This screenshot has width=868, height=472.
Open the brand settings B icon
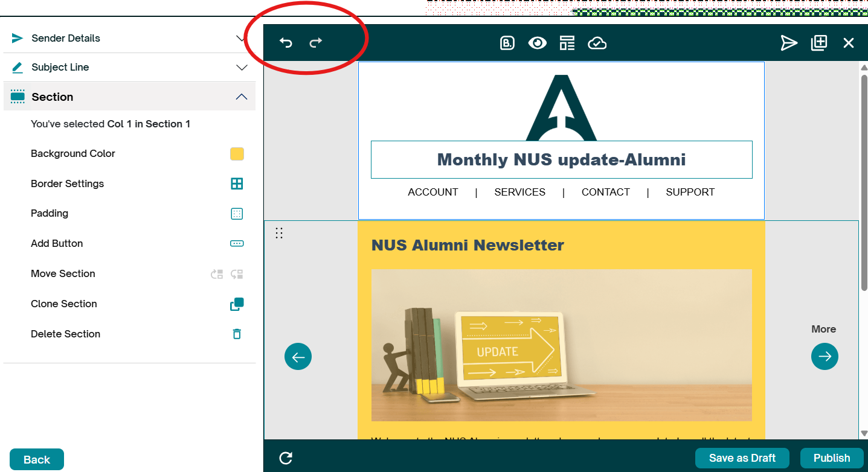click(x=507, y=43)
